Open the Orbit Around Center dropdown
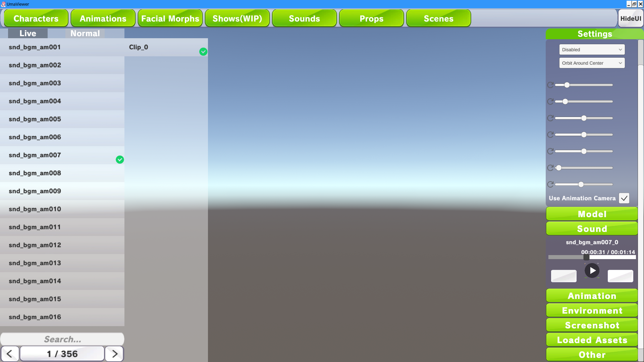The height and width of the screenshot is (362, 644). coord(592,63)
